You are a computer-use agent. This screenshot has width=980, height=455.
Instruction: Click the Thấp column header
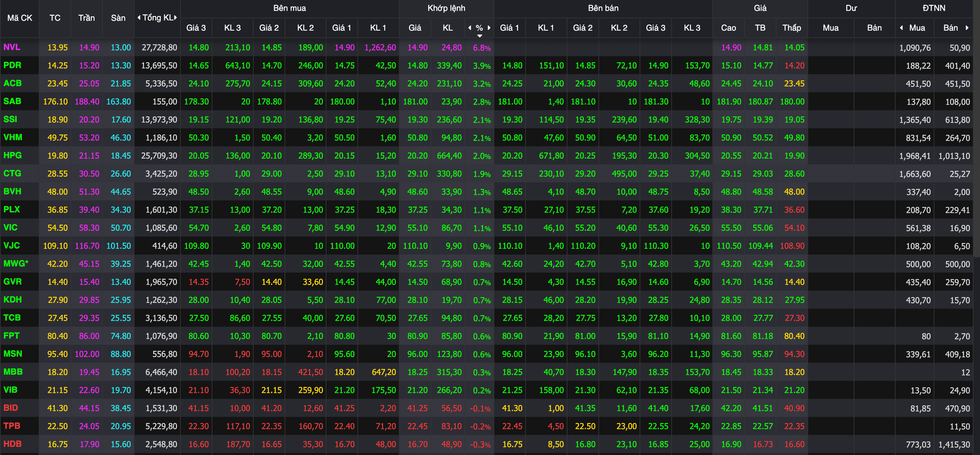click(x=792, y=28)
